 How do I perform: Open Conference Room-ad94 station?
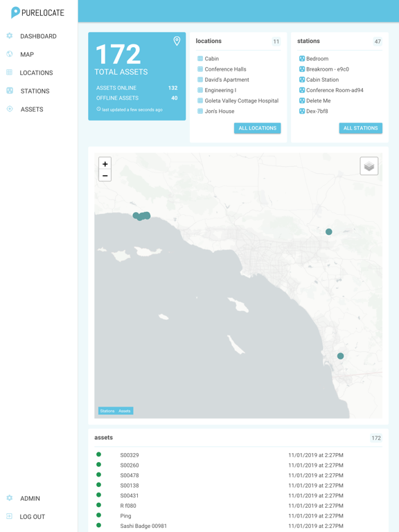tap(335, 90)
